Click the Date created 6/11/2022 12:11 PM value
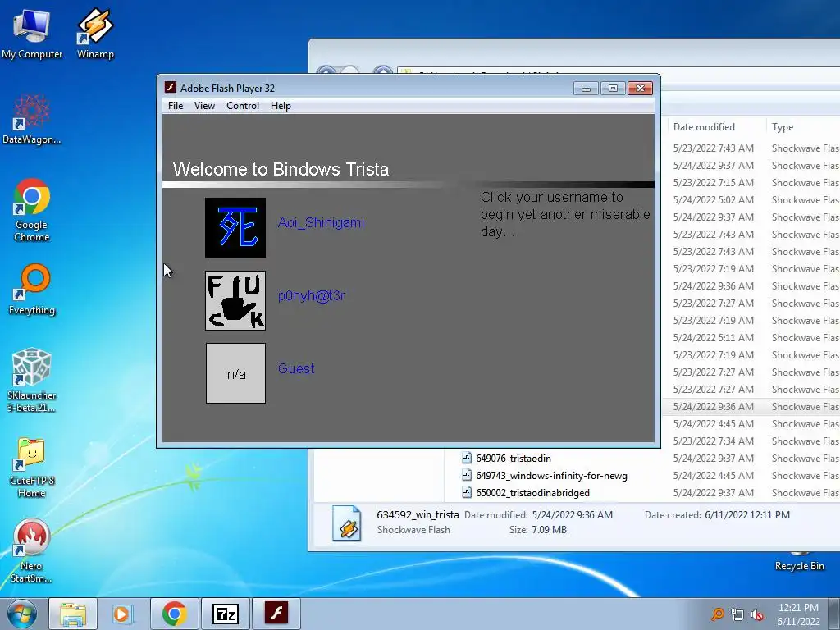The image size is (840, 630). (747, 515)
